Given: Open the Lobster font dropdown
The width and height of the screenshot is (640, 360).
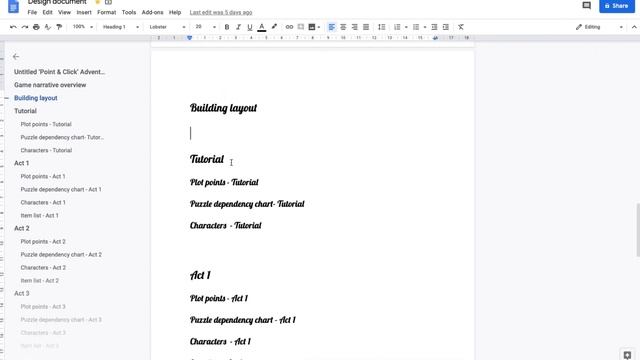Looking at the screenshot, I should coord(167,27).
